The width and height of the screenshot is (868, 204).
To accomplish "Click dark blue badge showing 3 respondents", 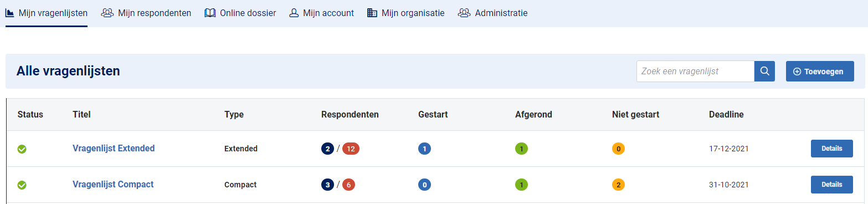I will pos(327,185).
